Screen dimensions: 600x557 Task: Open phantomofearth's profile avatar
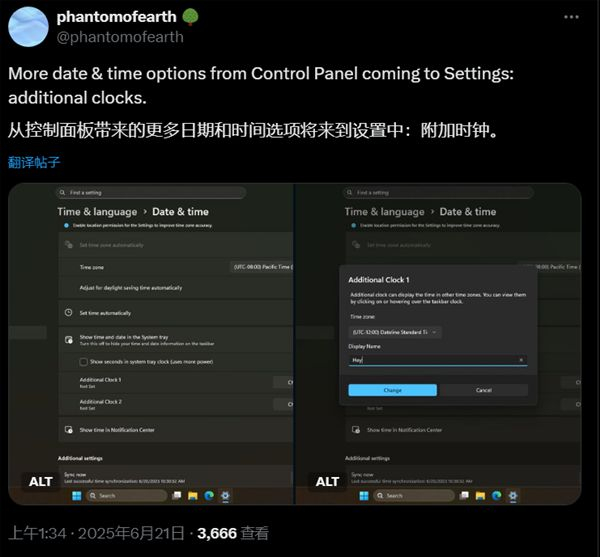(28, 27)
